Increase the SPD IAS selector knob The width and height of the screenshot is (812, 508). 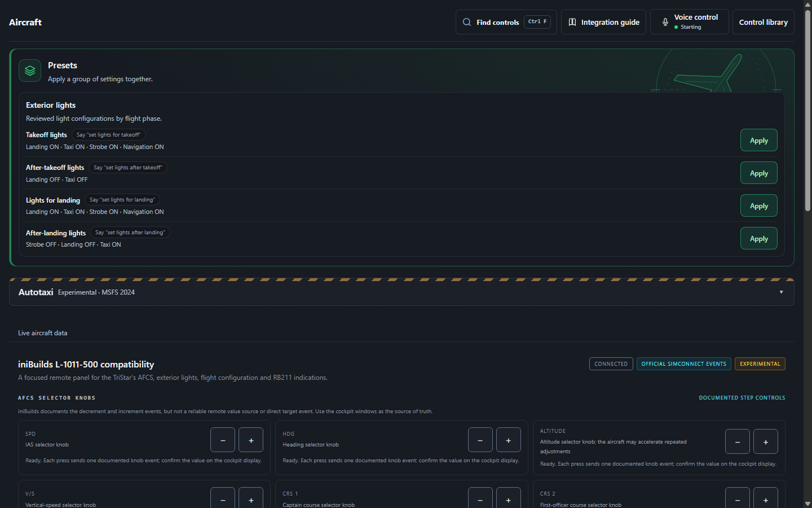click(x=251, y=440)
